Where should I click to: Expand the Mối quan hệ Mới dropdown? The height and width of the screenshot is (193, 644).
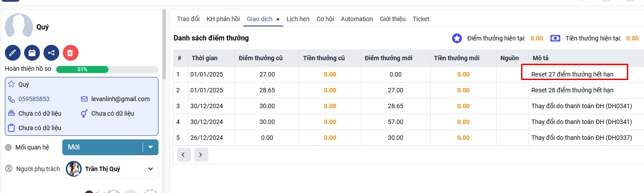[151, 147]
